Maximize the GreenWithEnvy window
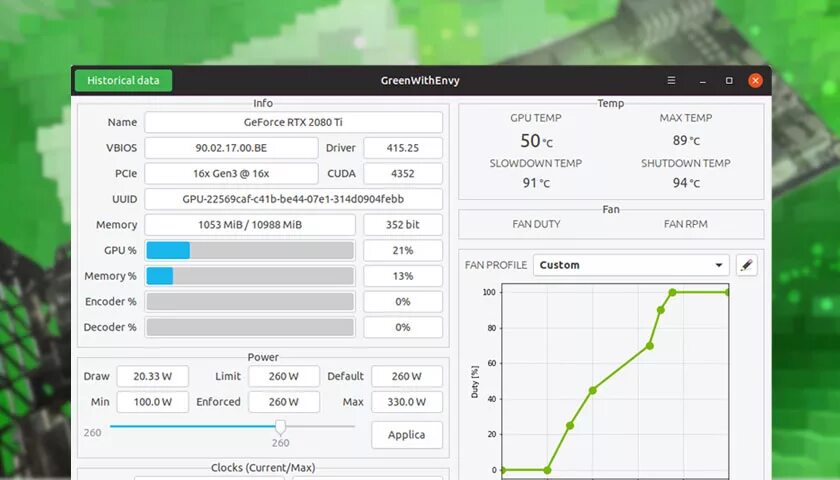840x480 pixels. (x=729, y=80)
